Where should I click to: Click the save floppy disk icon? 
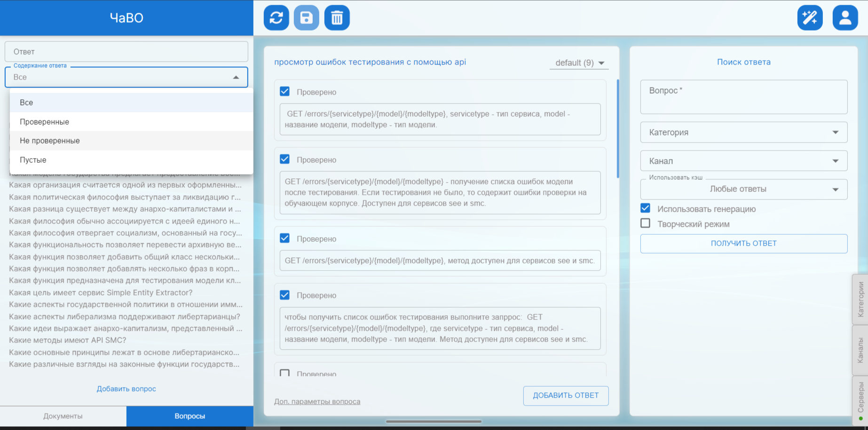(306, 18)
